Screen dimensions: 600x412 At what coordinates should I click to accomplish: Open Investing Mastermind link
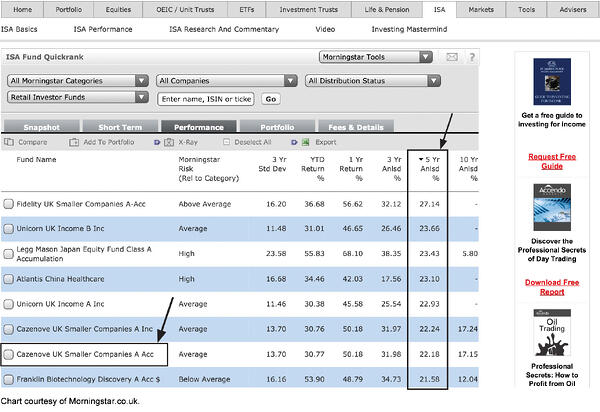point(409,29)
